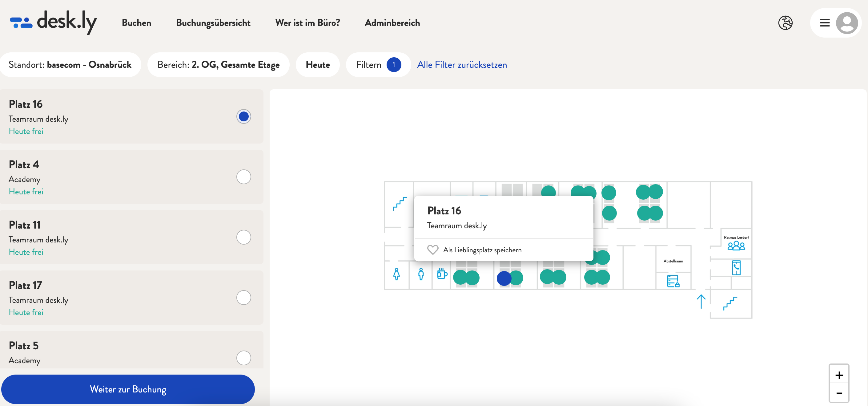Click the meeting room people icon
The width and height of the screenshot is (868, 406).
click(736, 246)
